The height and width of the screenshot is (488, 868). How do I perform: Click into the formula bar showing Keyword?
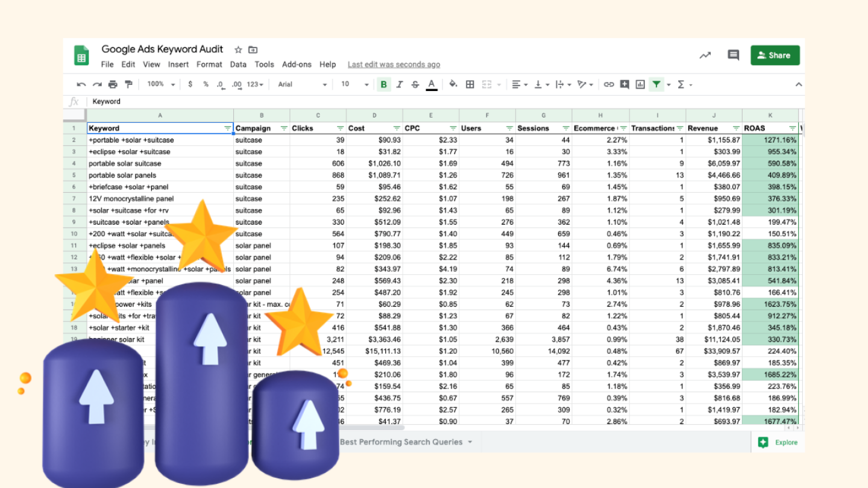(x=446, y=101)
